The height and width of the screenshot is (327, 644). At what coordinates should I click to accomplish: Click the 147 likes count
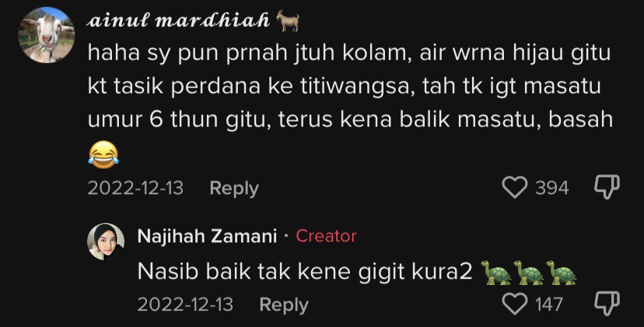(549, 304)
